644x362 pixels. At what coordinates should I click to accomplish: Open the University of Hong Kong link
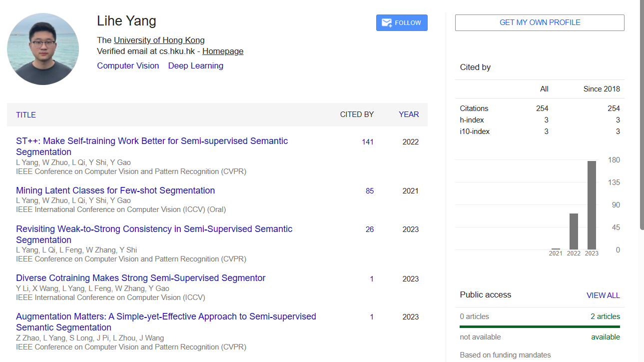(x=159, y=40)
